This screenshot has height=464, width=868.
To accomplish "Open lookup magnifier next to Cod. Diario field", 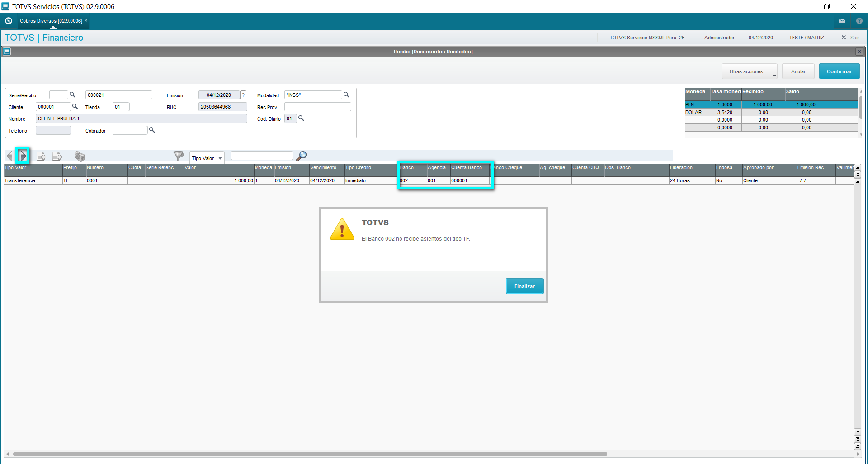I will (x=301, y=118).
